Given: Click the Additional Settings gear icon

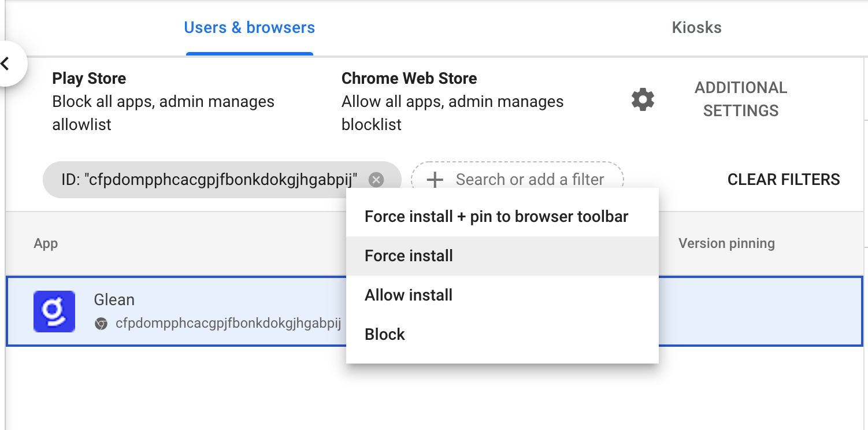Looking at the screenshot, I should coord(643,100).
